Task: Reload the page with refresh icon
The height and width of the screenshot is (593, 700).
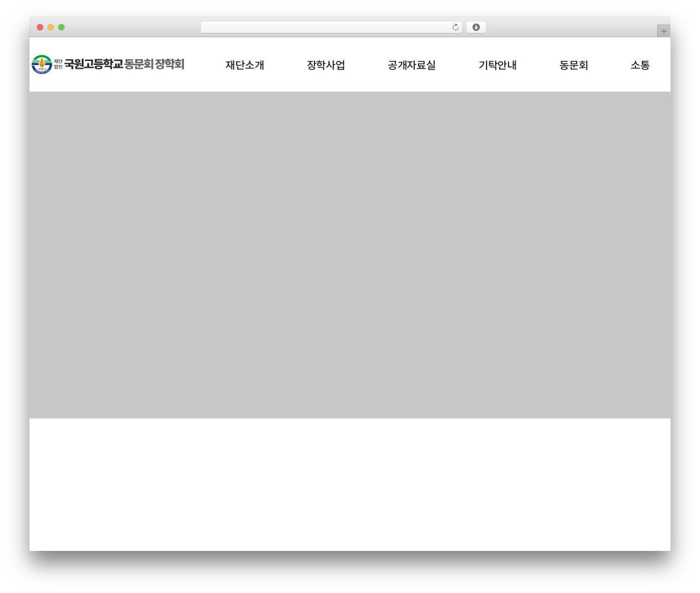Action: coord(455,27)
